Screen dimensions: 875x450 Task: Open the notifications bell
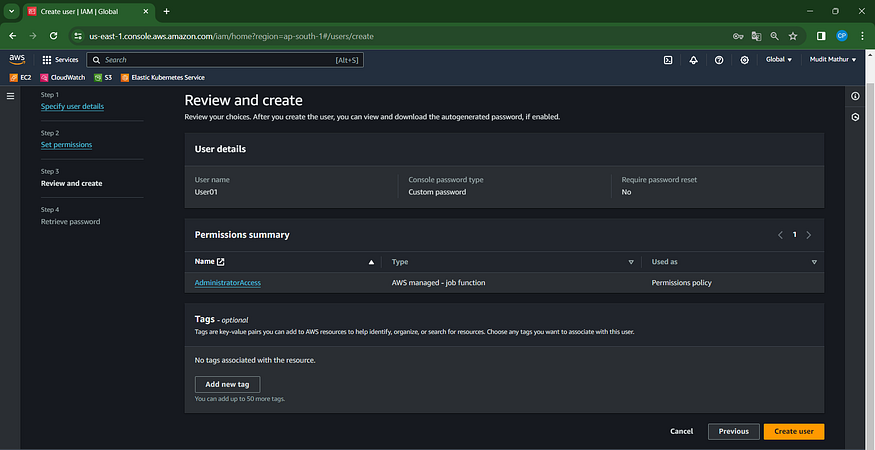pyautogui.click(x=694, y=60)
